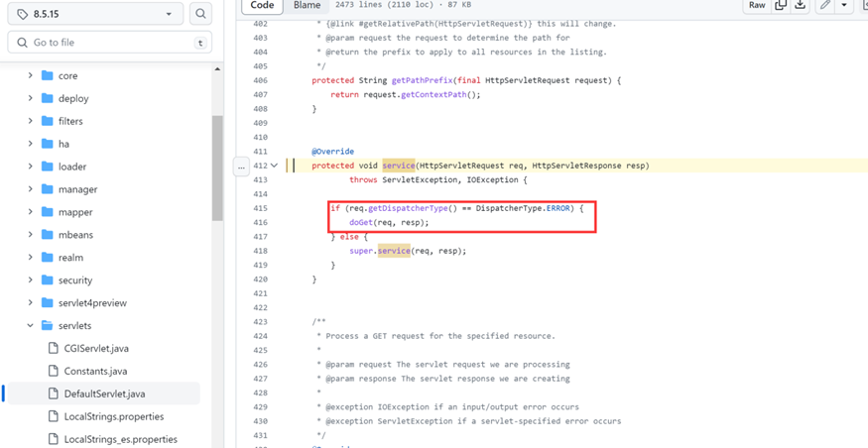Click the open servlets folder icon
This screenshot has height=448, width=868.
click(47, 326)
